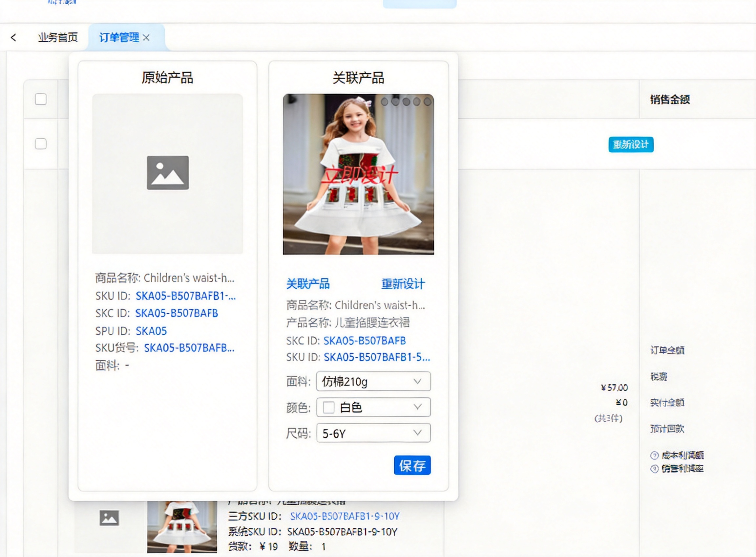Switch to the 业务首页 tab

[58, 37]
